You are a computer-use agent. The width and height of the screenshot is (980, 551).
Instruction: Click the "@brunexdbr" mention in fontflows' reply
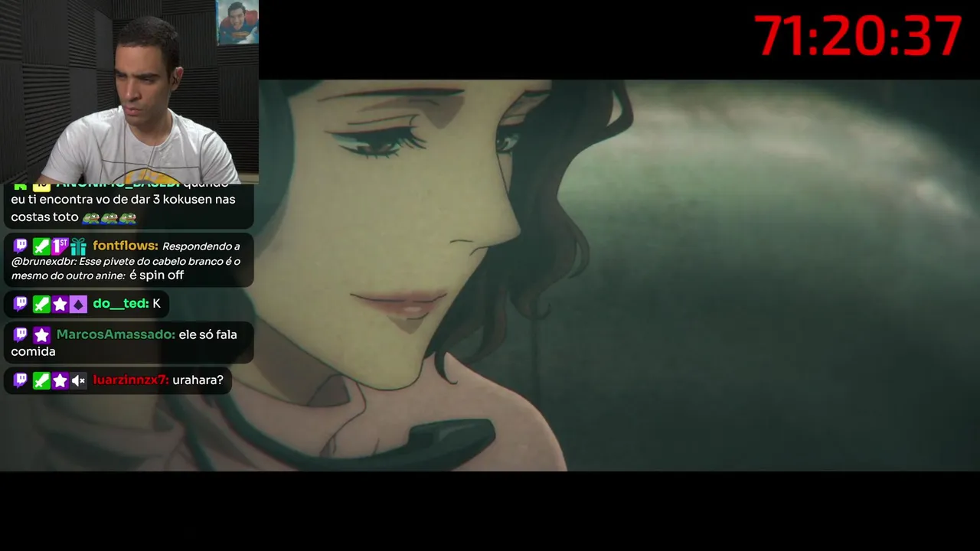tap(45, 262)
